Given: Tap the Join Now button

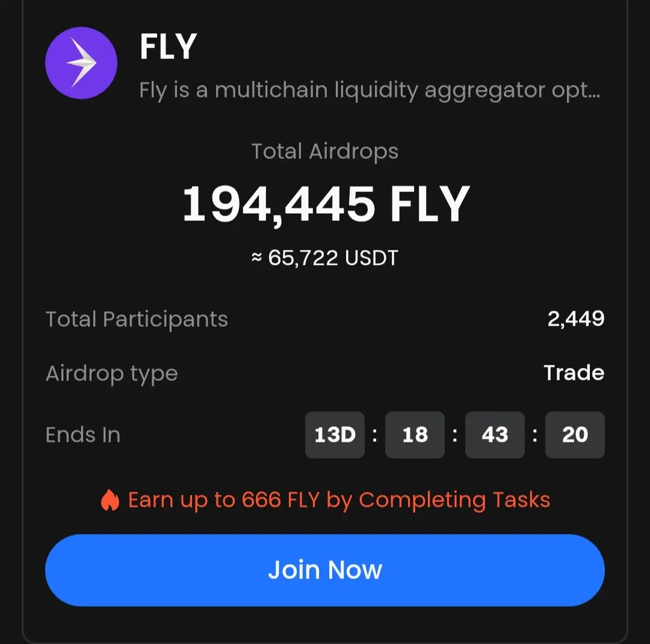Looking at the screenshot, I should pos(325,570).
